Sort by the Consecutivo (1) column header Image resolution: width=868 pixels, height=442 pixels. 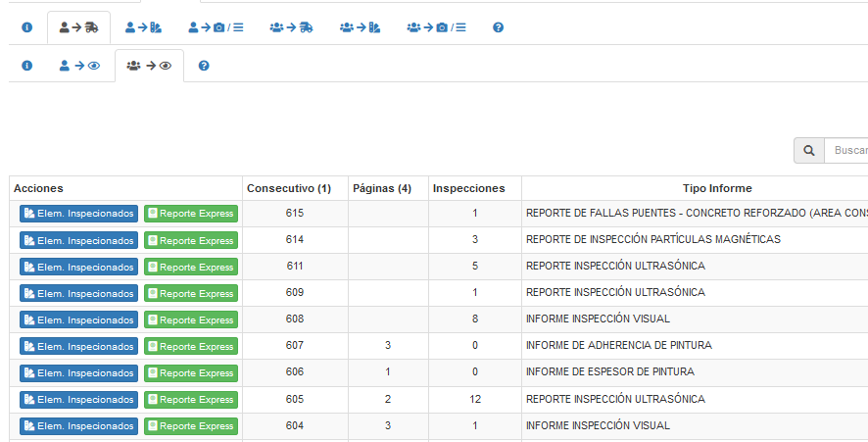pyautogui.click(x=289, y=188)
